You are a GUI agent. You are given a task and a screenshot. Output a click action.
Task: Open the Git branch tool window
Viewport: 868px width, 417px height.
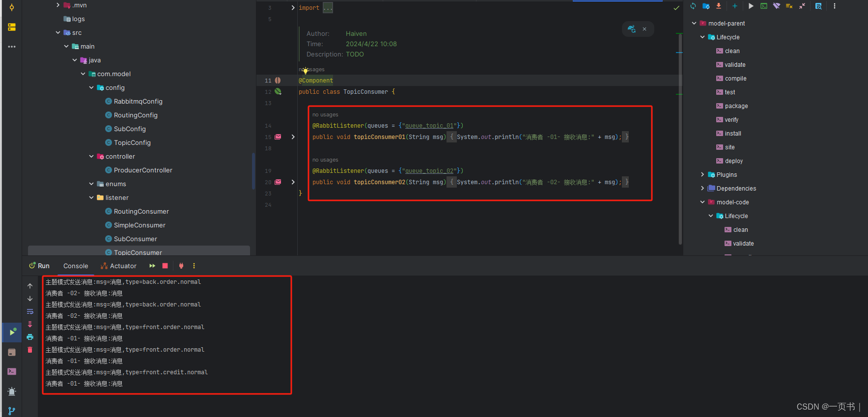pyautogui.click(x=12, y=411)
